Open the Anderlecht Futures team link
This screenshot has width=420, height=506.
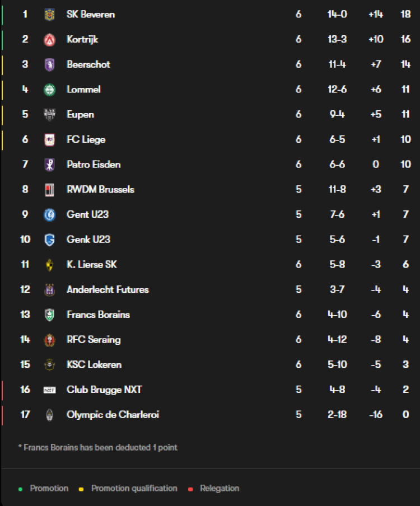108,289
